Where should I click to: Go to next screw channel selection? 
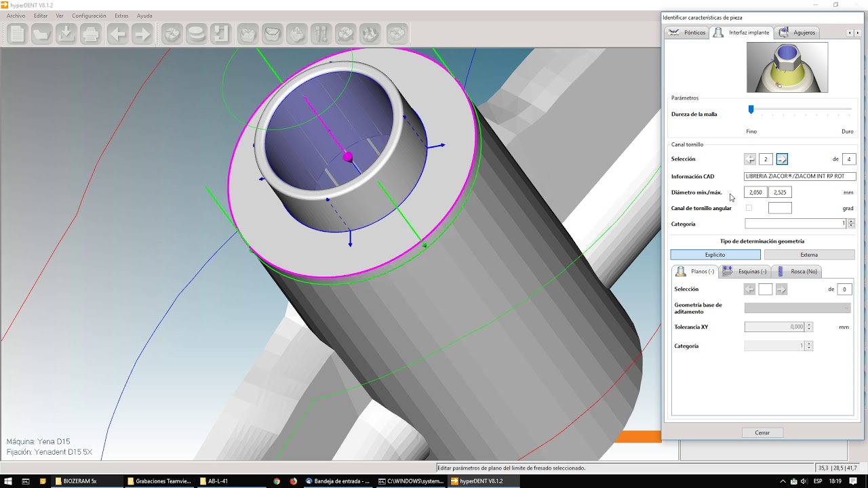click(x=782, y=159)
